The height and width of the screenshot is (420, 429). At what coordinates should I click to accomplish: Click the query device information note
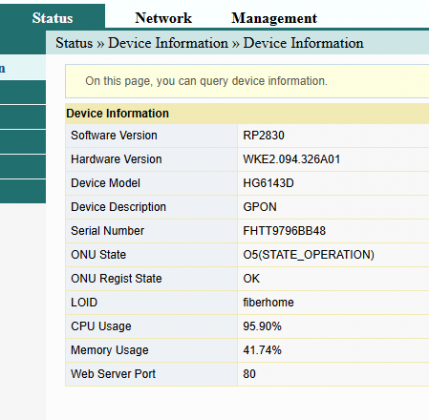click(x=206, y=81)
